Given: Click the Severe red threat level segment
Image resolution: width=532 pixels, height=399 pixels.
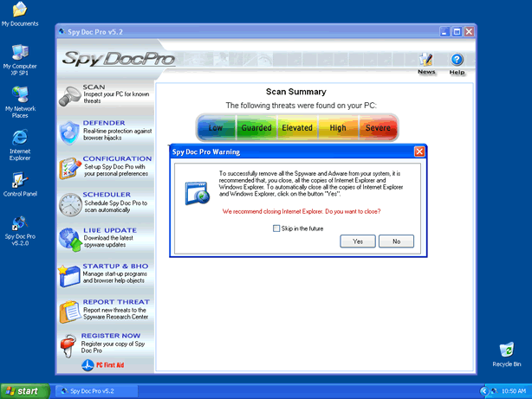Looking at the screenshot, I should [378, 127].
